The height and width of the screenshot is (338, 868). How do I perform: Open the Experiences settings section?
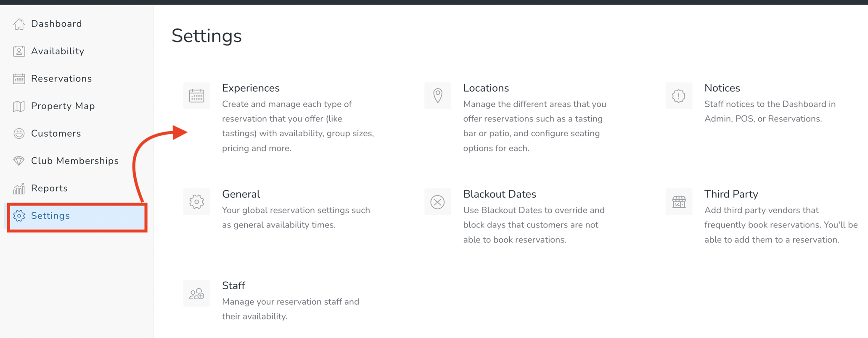coord(251,88)
